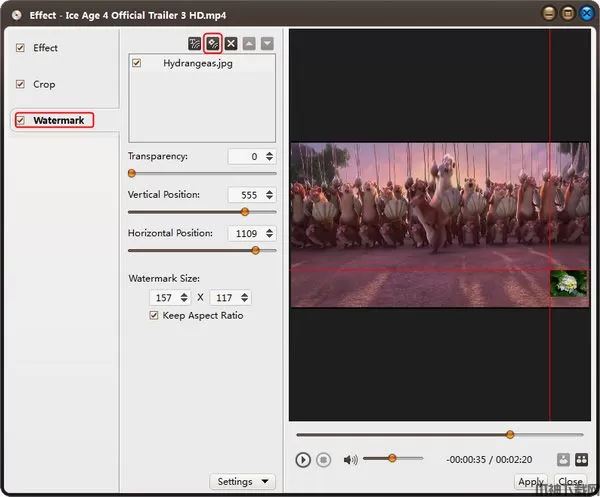Click the add picture watermark icon

[x=213, y=44]
